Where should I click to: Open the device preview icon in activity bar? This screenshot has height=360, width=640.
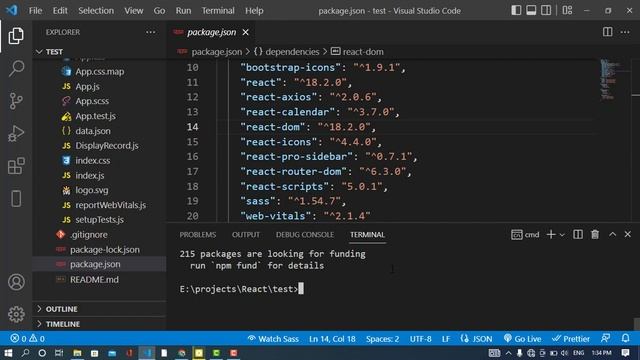click(16, 199)
